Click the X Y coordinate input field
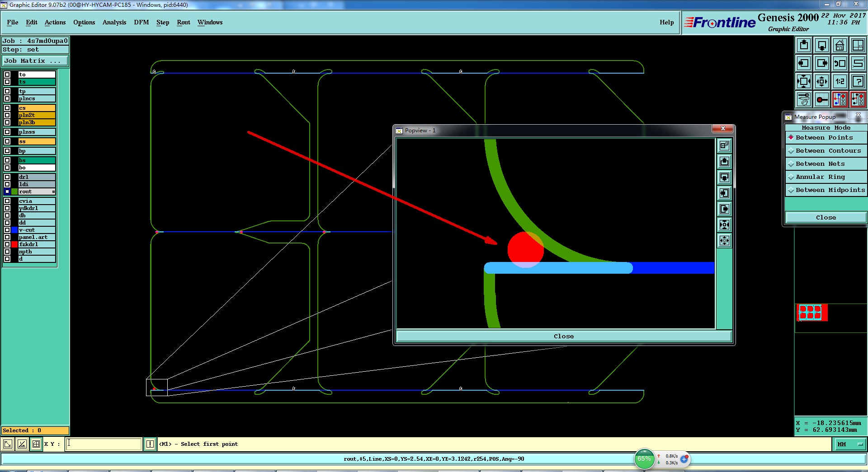 104,444
